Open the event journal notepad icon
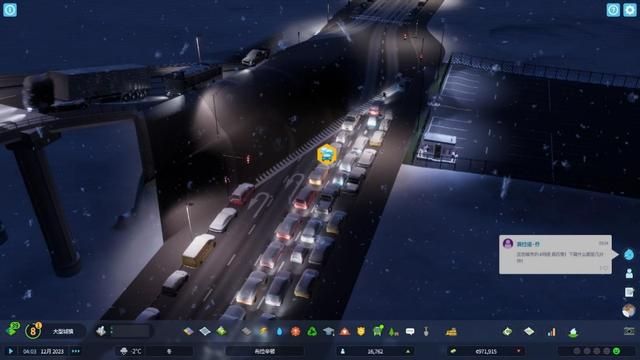640x360 pixels. pos(629,292)
